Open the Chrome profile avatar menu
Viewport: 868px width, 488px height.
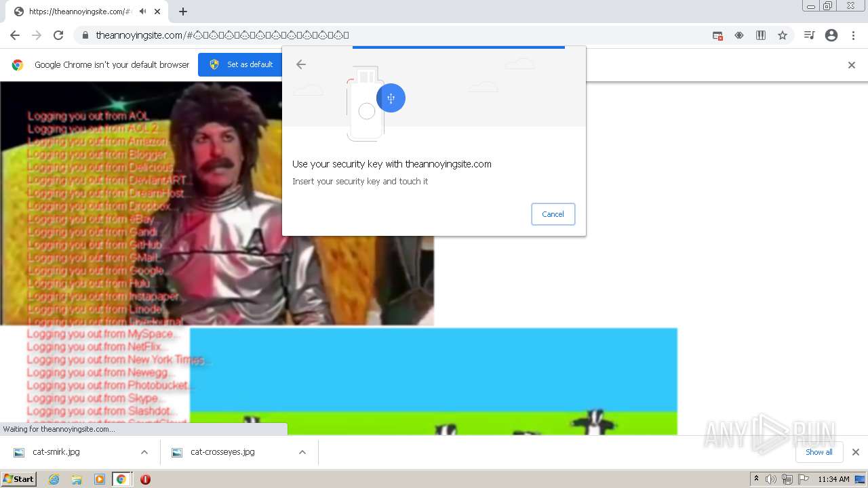point(831,35)
